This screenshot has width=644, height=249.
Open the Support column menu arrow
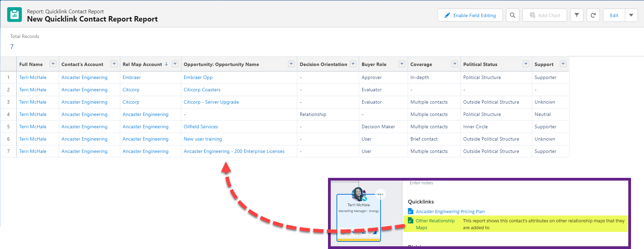tap(563, 64)
